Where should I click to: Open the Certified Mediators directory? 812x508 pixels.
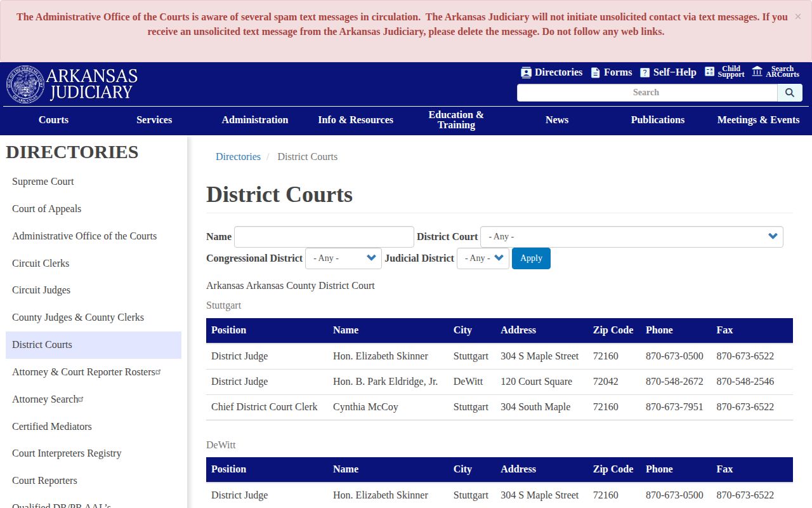click(52, 427)
